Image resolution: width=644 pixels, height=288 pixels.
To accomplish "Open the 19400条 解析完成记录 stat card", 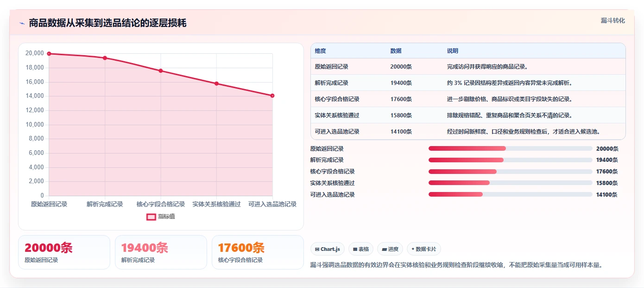I will tap(161, 252).
